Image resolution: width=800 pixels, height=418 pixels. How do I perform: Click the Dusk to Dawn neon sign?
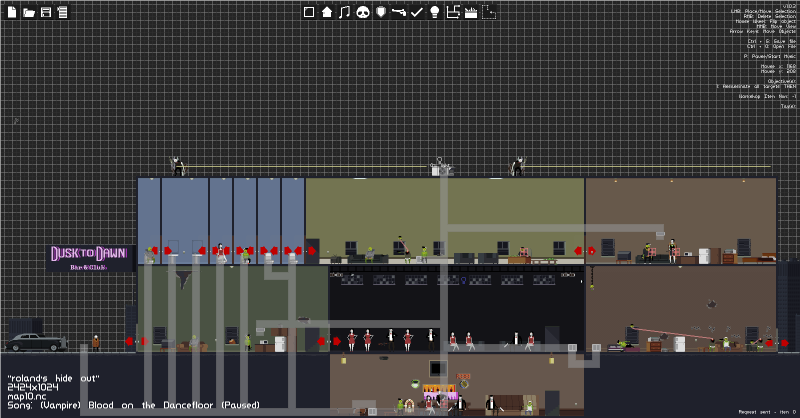(89, 258)
